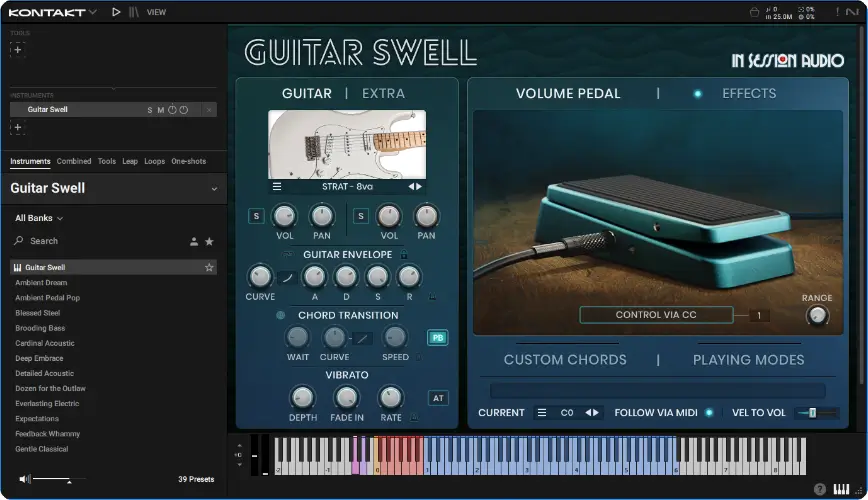The image size is (868, 500).
Task: Solo the first guitar layer S button
Action: pyautogui.click(x=256, y=216)
